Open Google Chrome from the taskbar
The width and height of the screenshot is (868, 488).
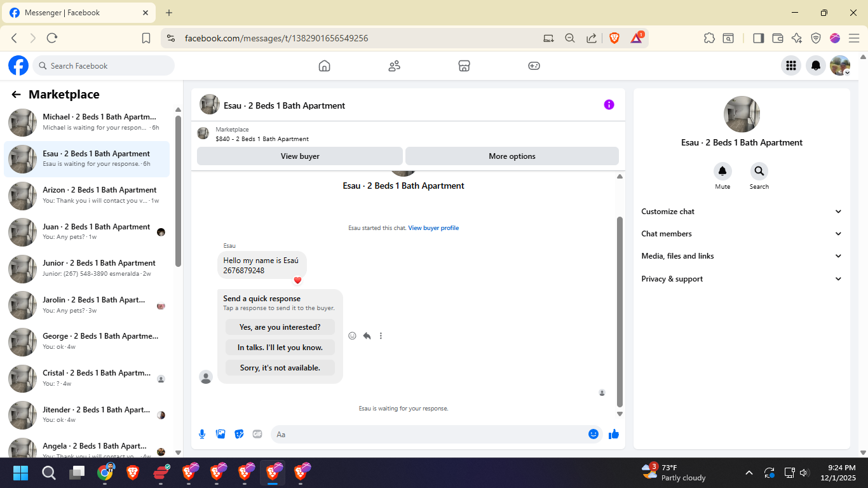(105, 473)
